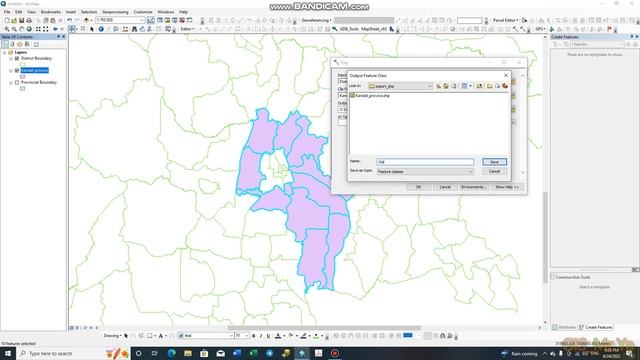Collapse the Provincial Boundary layer expander
640x360 pixels.
[11, 82]
